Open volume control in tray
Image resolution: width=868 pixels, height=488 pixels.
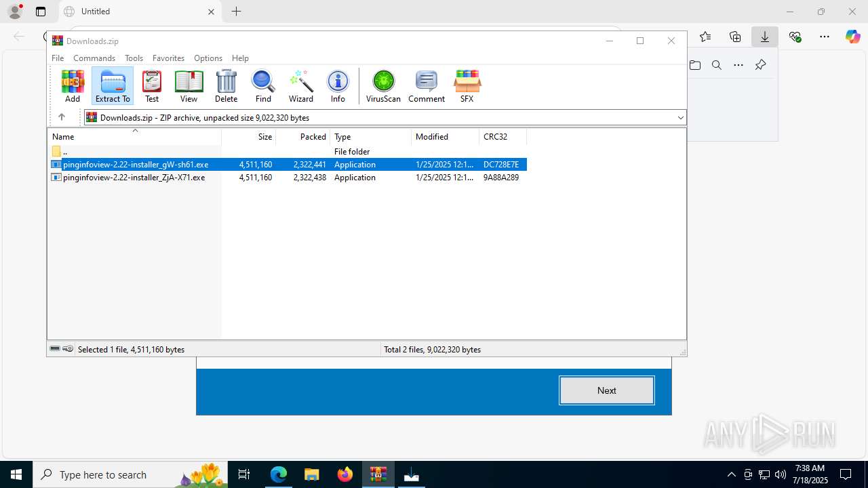click(x=781, y=474)
